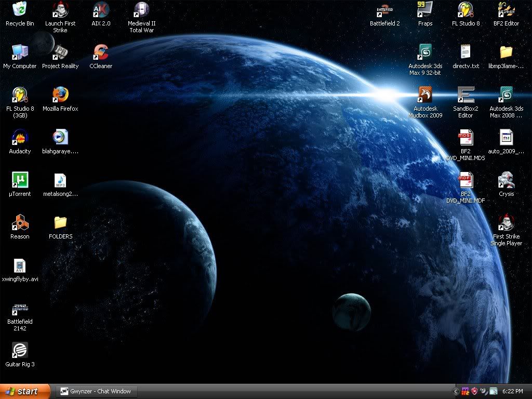Viewport: 532px width, 399px height.
Task: Click the speaker-like gray tray icon
Action: pos(484,391)
